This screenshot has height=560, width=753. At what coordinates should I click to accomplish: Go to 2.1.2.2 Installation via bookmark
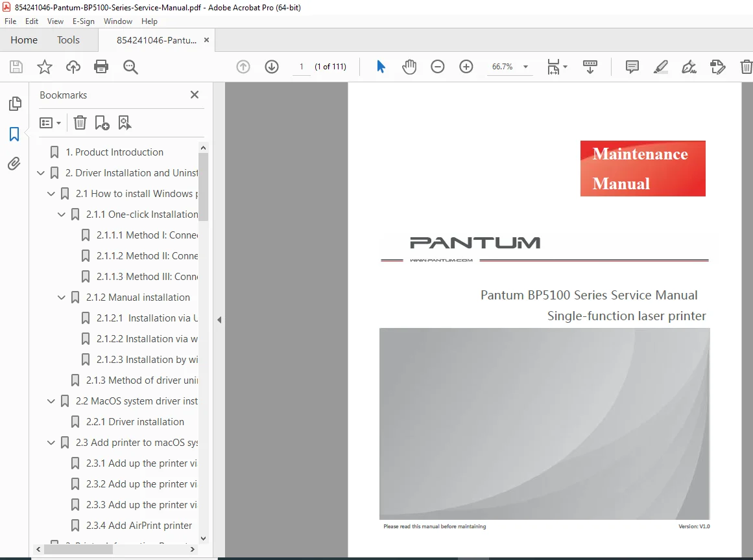pyautogui.click(x=147, y=339)
